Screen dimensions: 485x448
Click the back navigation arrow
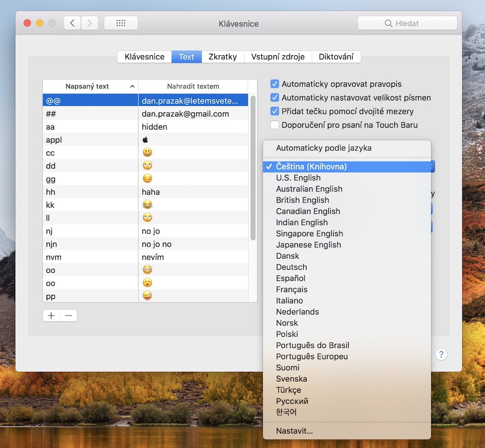(x=72, y=23)
